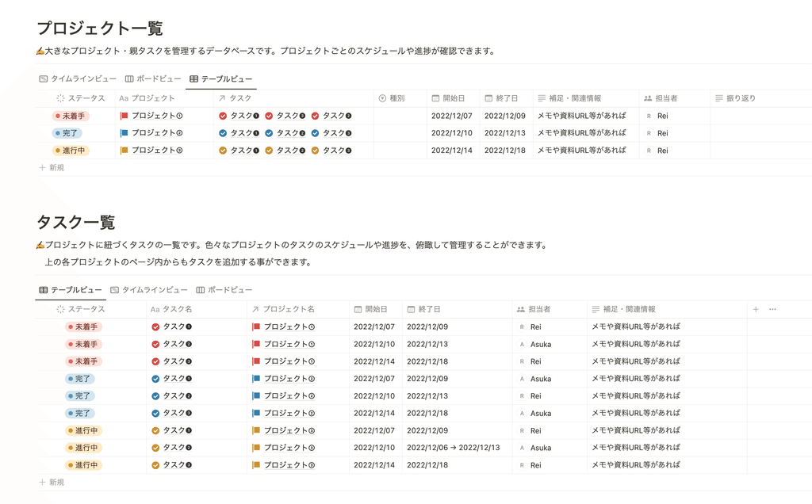812x504 pixels.
Task: Click the A avatar in 完了 タスク❸ row
Action: click(522, 414)
